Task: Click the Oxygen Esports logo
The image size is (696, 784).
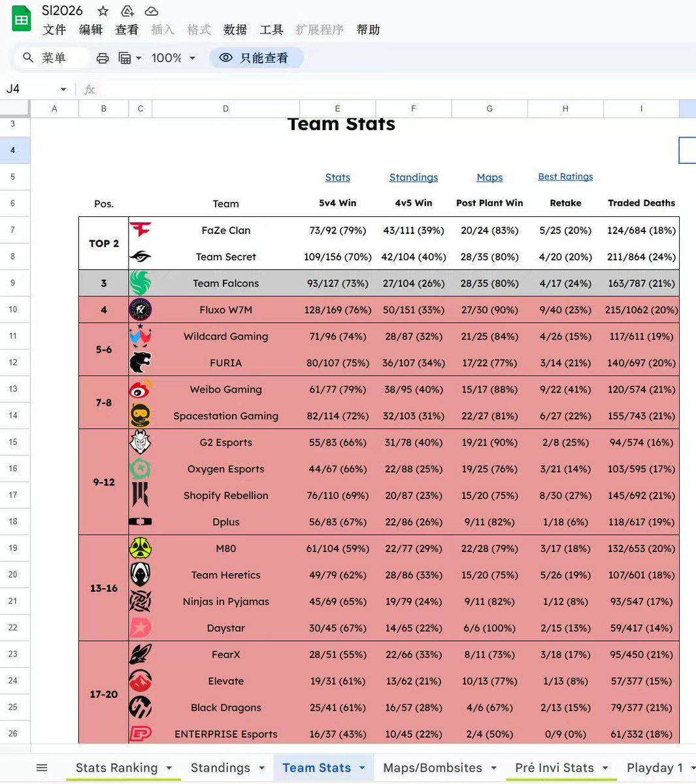Action: tap(140, 468)
